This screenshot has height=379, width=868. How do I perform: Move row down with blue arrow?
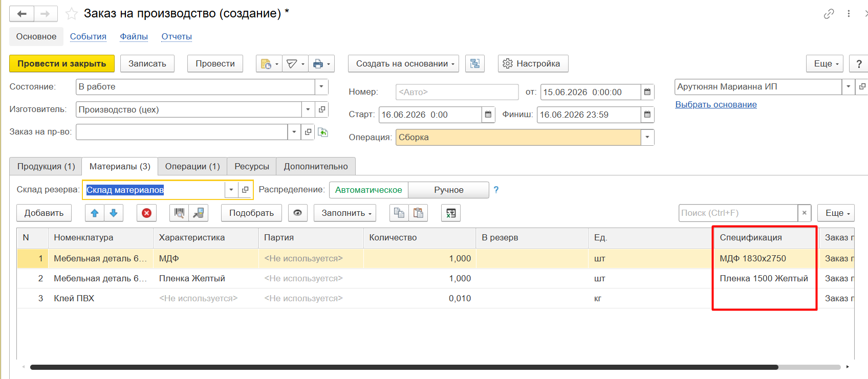114,213
